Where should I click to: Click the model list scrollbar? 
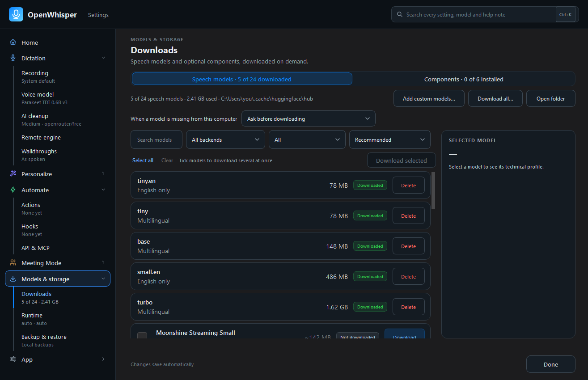[x=433, y=190]
